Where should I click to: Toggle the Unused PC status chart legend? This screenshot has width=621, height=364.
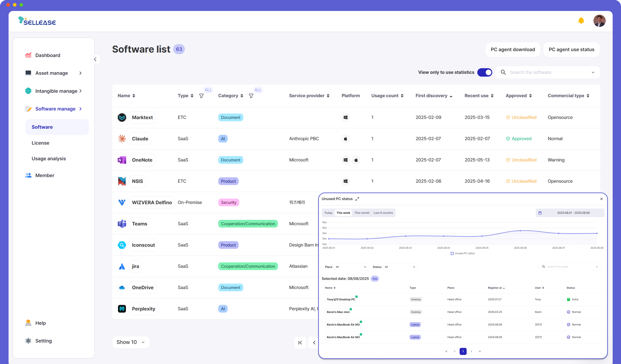point(463,253)
